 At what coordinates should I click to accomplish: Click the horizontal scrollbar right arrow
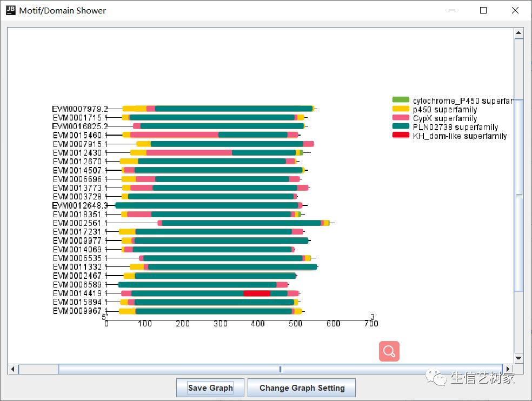pyautogui.click(x=507, y=369)
